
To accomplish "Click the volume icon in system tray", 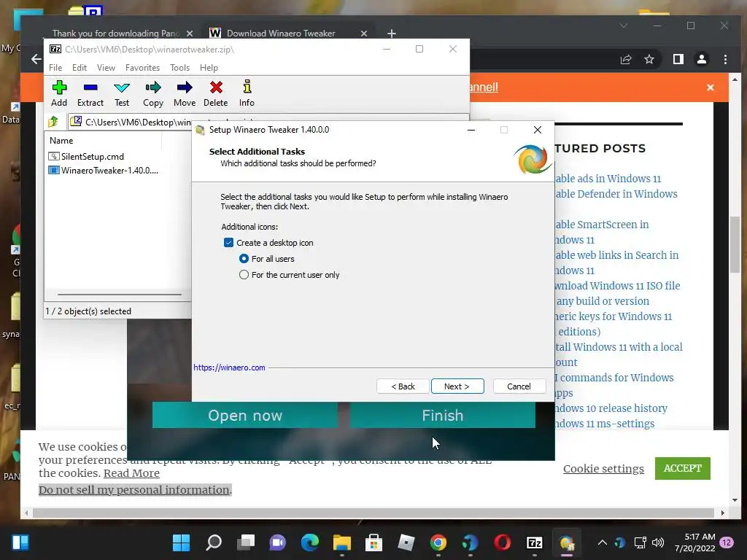I will coord(658,542).
